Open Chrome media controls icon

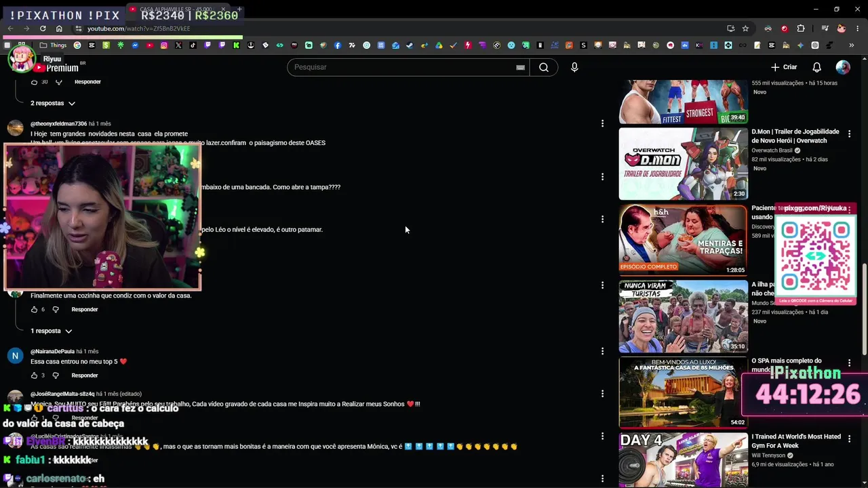point(825,28)
